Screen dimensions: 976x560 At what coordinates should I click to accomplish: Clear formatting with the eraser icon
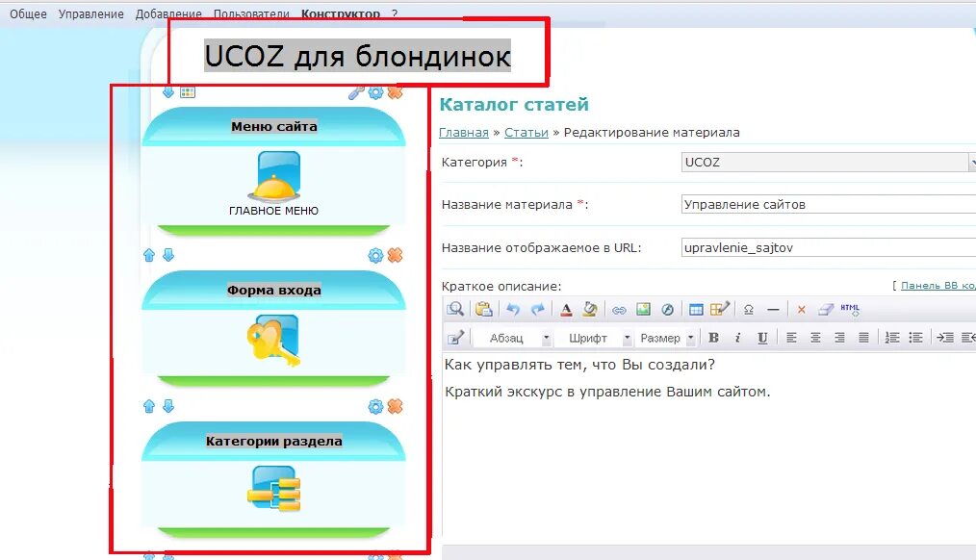pos(826,309)
